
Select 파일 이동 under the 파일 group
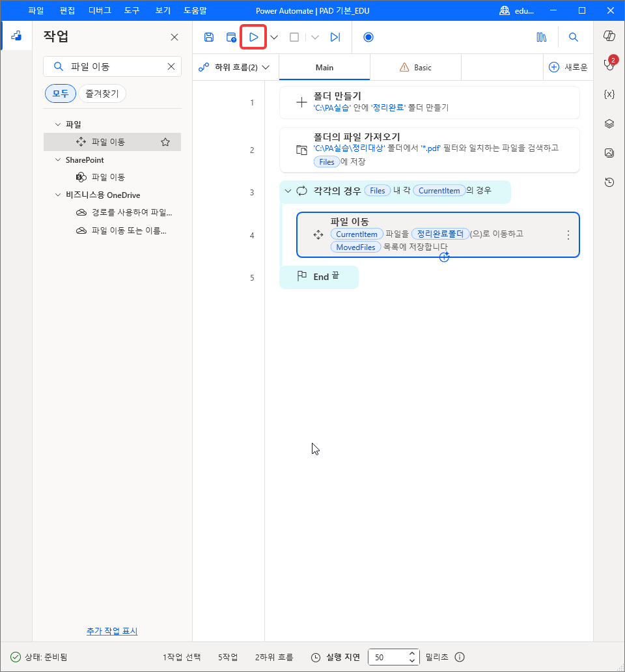[112, 142]
